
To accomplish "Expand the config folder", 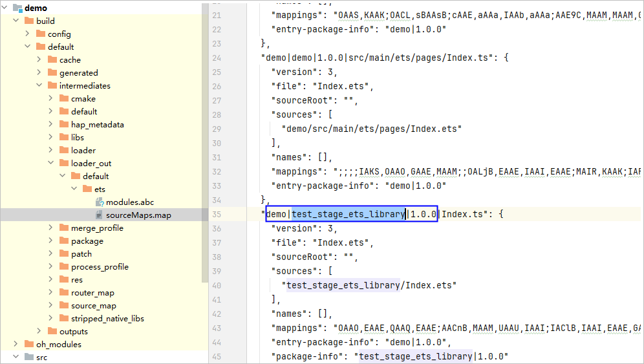I will [x=27, y=34].
